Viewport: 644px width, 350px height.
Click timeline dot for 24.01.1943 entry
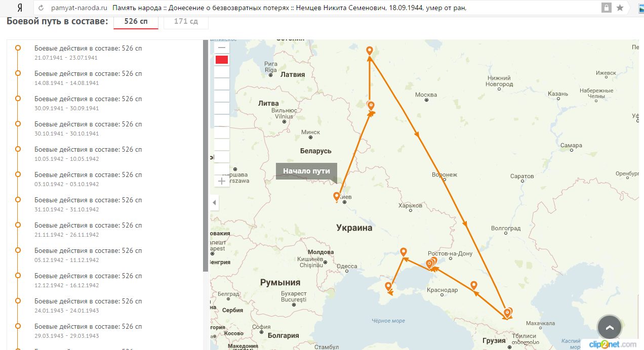pyautogui.click(x=18, y=300)
